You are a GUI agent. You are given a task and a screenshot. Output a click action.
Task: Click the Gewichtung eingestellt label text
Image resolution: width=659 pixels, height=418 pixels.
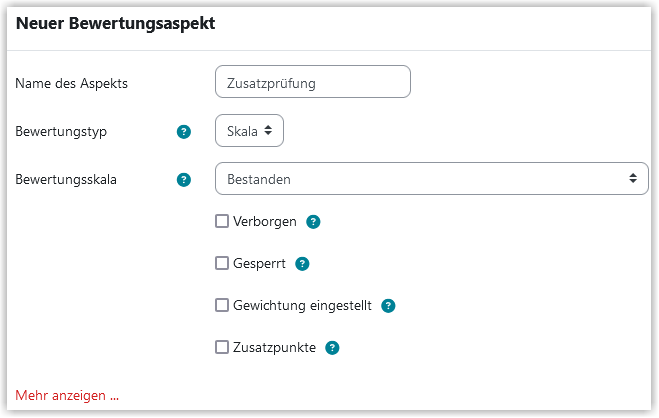pyautogui.click(x=302, y=305)
